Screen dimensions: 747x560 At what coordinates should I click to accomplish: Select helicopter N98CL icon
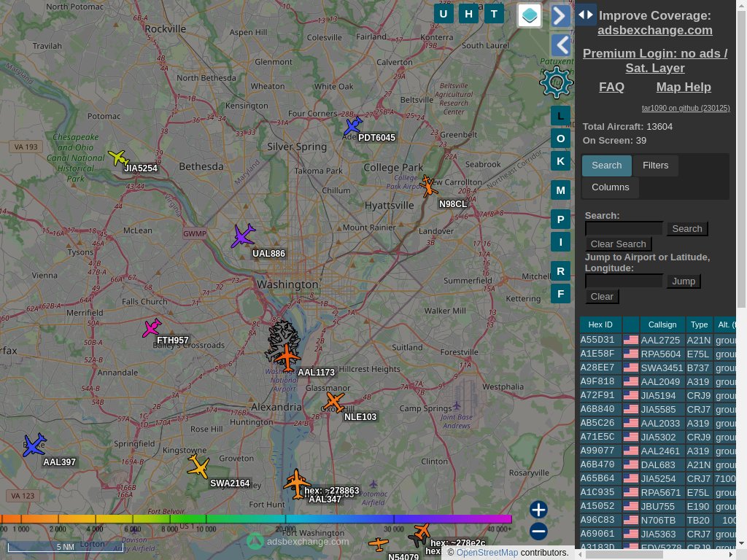click(428, 186)
